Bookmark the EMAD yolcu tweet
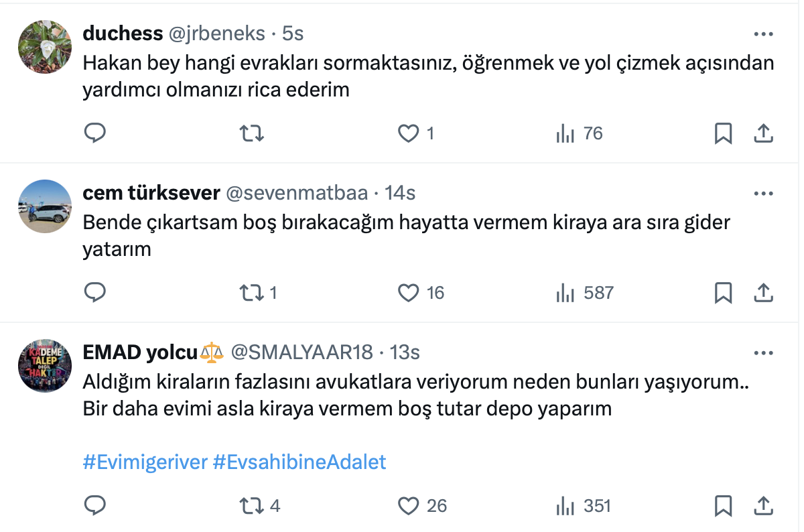Viewport: 804px width, 532px height. tap(723, 505)
